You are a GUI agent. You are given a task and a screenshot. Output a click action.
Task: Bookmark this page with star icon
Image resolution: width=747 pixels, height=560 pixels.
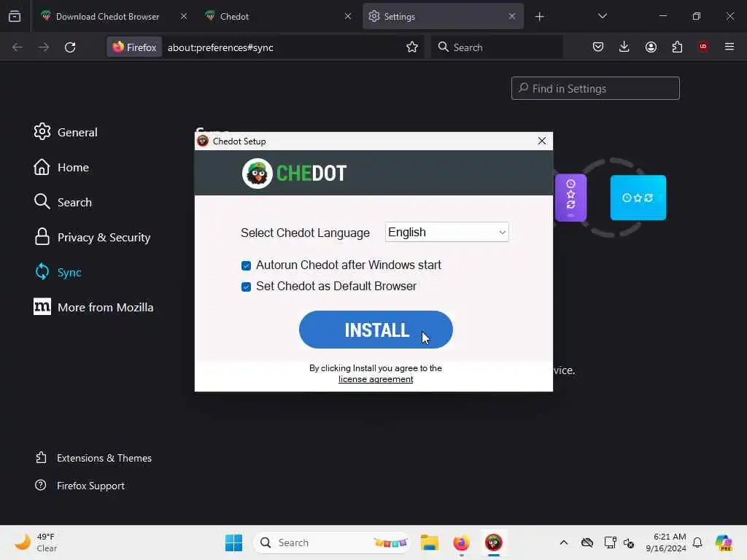click(412, 47)
